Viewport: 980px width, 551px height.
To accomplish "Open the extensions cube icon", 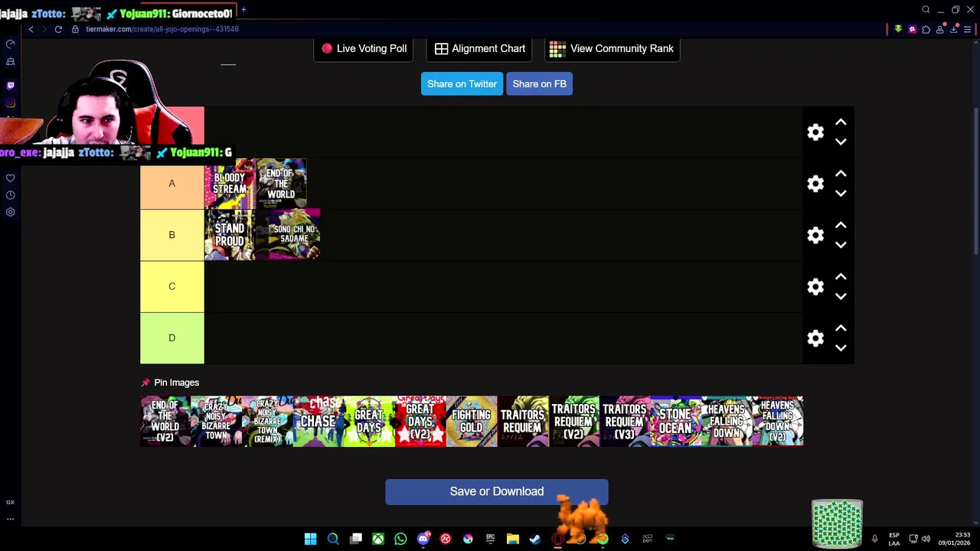I will point(926,29).
